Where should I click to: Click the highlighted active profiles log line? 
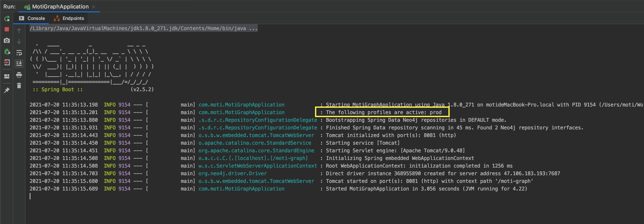(x=383, y=112)
